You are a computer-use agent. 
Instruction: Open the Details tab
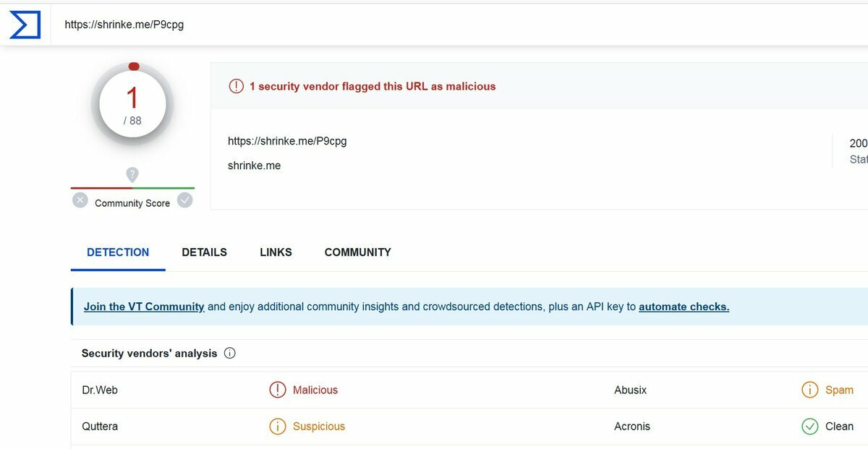point(204,252)
